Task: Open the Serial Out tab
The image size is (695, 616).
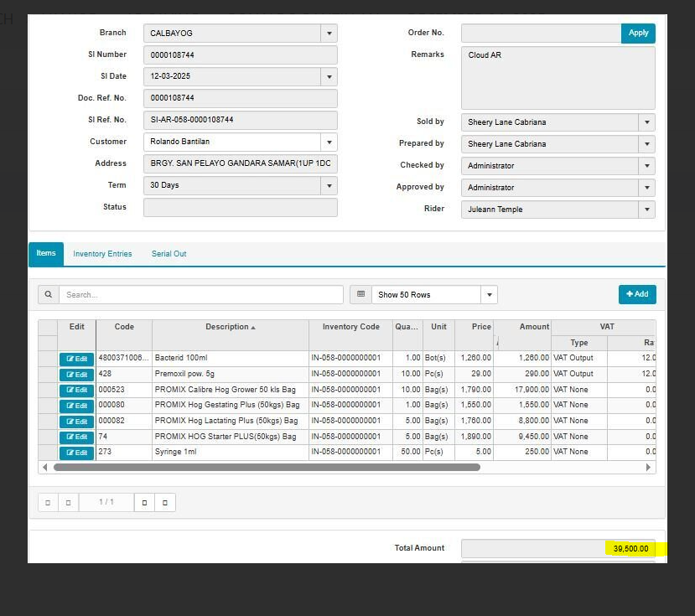Action: (169, 254)
